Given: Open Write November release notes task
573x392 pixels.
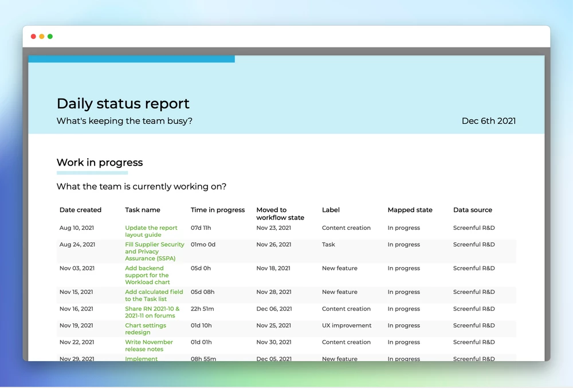Looking at the screenshot, I should tap(149, 346).
